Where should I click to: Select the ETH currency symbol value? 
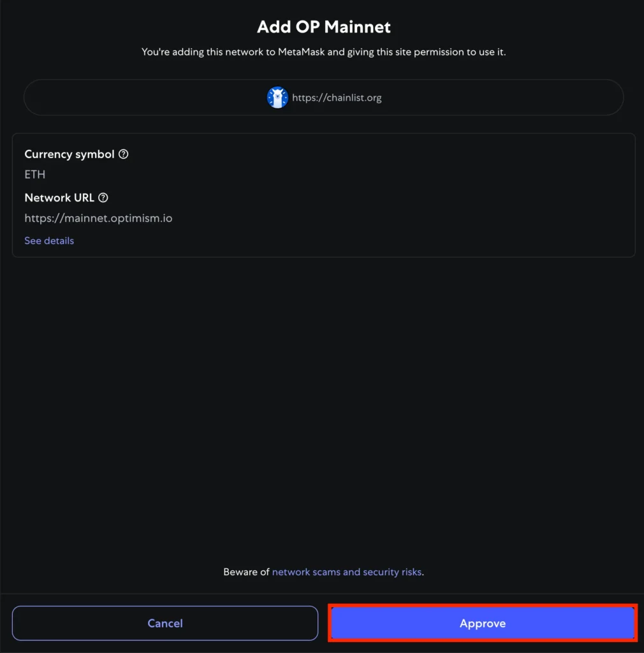[35, 175]
